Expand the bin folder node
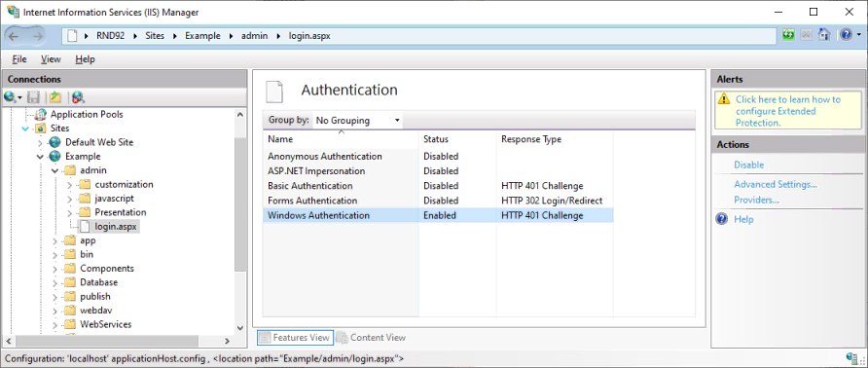This screenshot has height=368, width=868. [54, 254]
